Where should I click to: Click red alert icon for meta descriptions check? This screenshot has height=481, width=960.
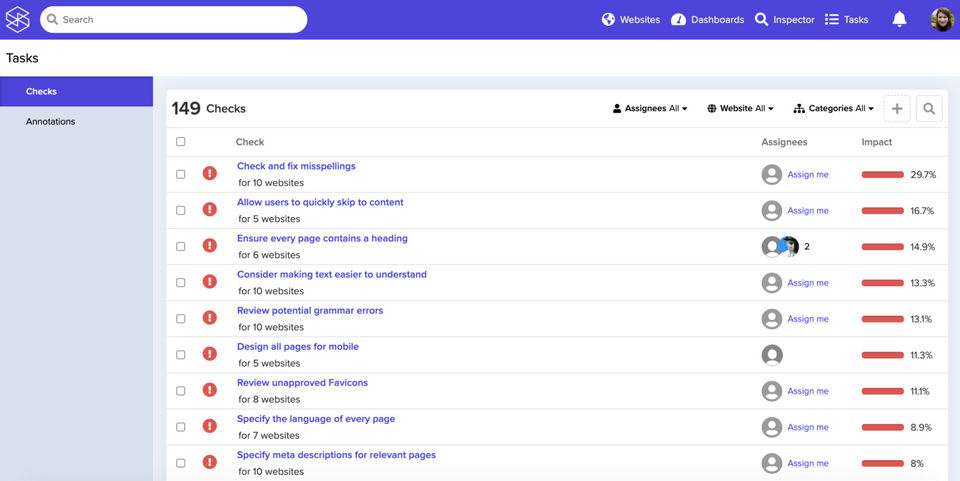tap(209, 462)
